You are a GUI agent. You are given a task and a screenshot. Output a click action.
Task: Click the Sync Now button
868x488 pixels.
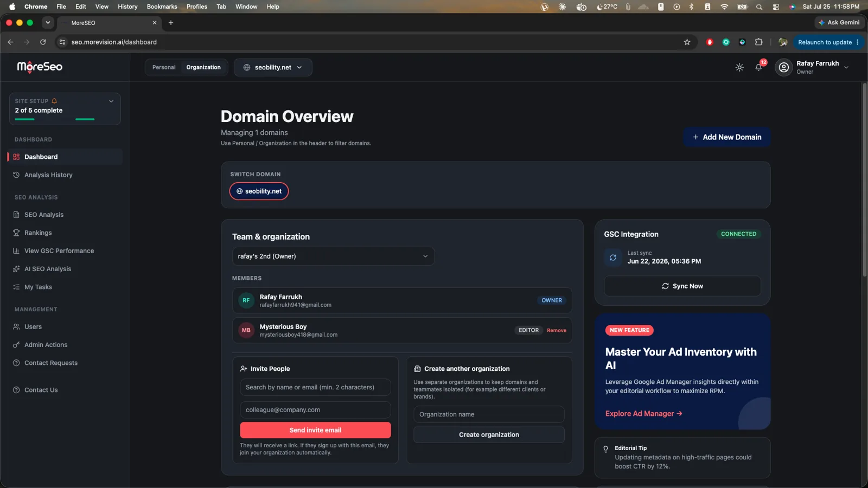click(682, 286)
